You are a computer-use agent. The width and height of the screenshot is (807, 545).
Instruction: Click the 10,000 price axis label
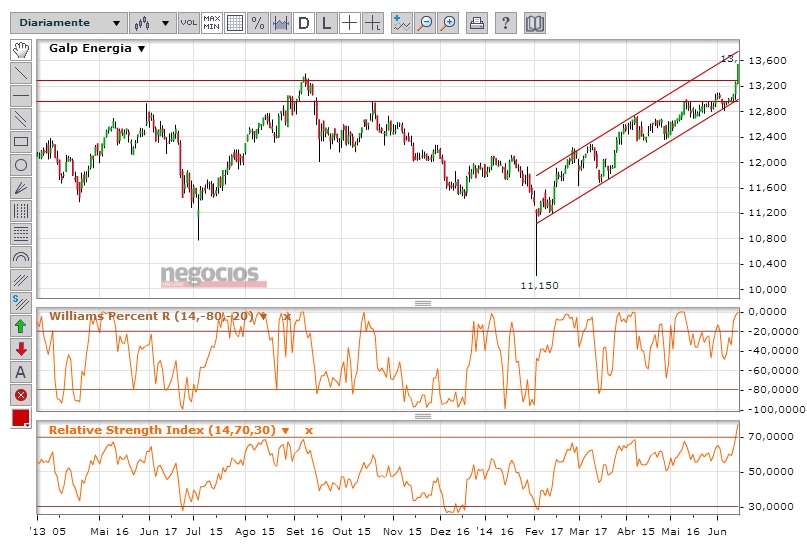click(x=767, y=290)
